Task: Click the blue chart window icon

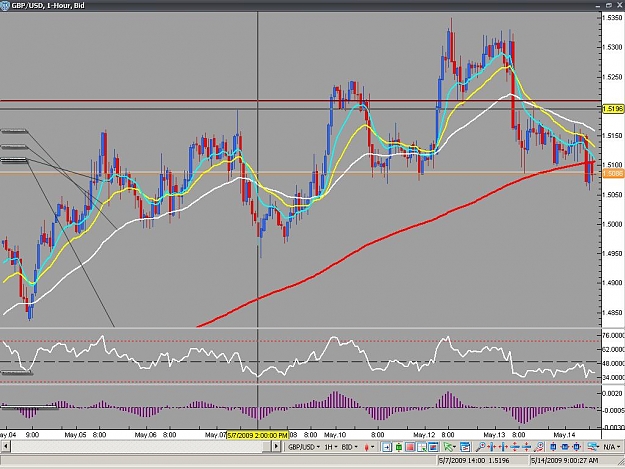Action: tap(433, 447)
